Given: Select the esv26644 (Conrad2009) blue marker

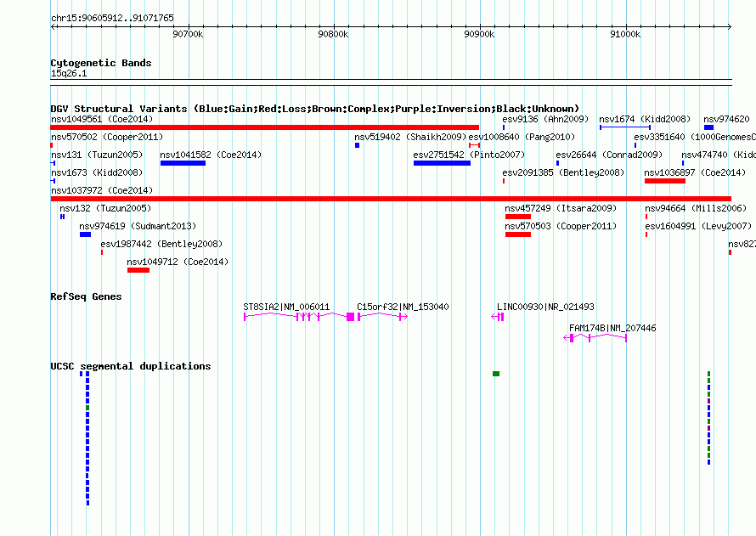Looking at the screenshot, I should 557,163.
